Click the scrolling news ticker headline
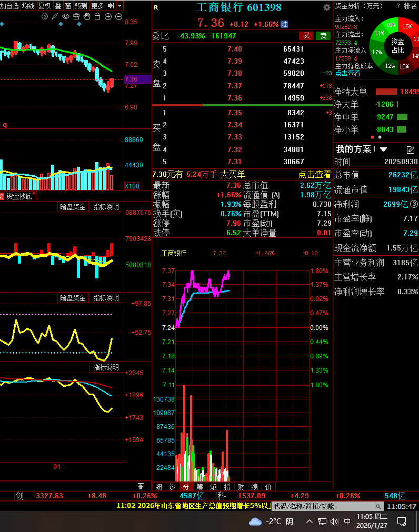The width and height of the screenshot is (419, 532). 193,506
